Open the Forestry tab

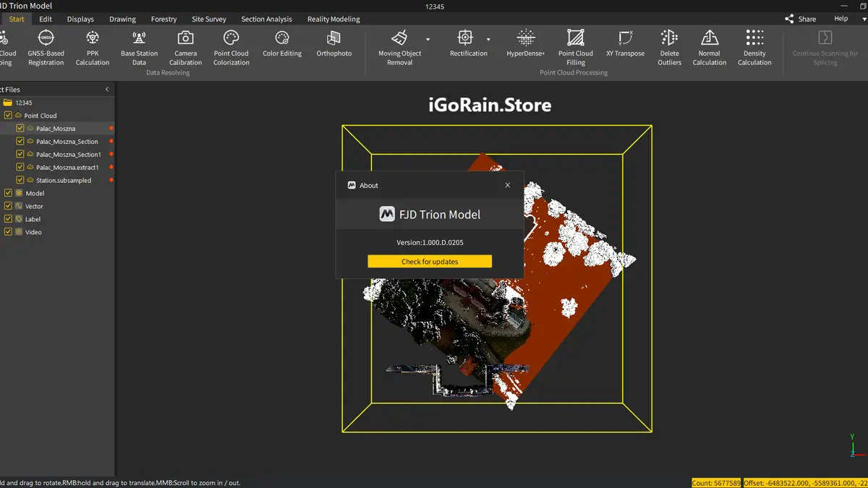coord(164,20)
